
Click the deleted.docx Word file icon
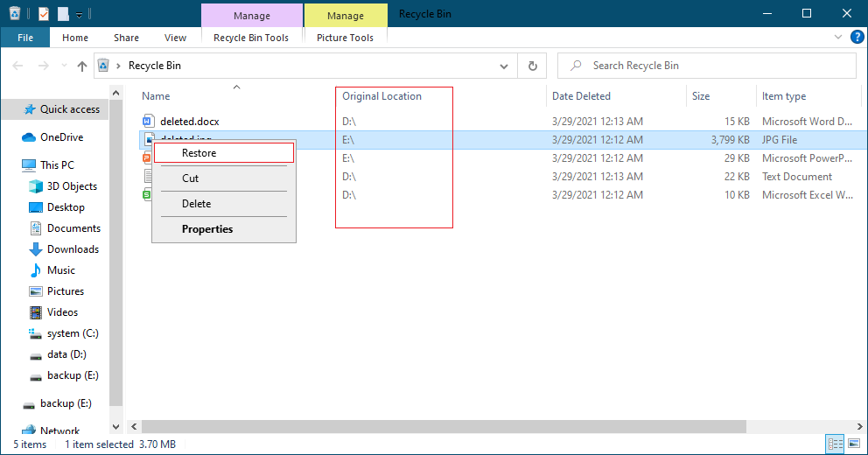click(x=148, y=121)
